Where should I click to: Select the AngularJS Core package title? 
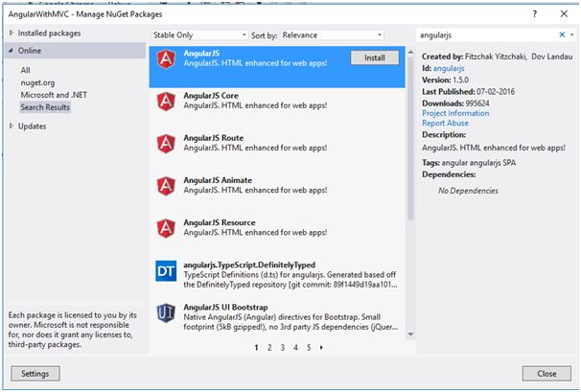211,96
